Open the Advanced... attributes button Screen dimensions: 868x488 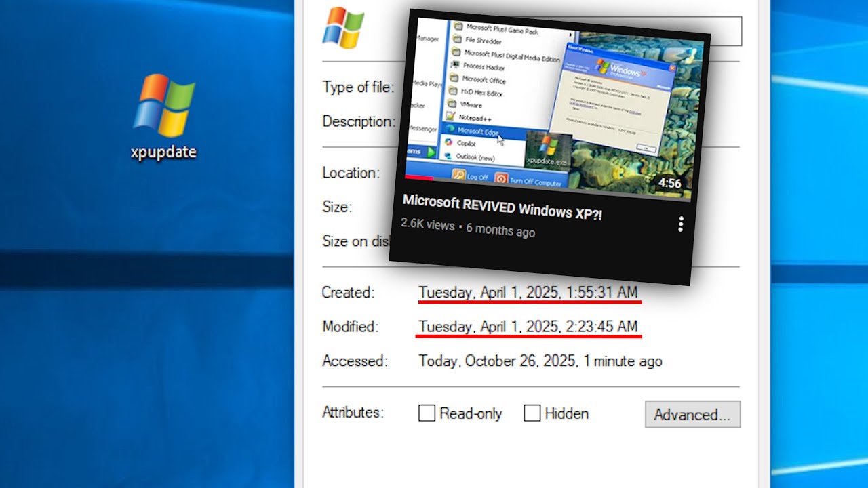(x=692, y=415)
